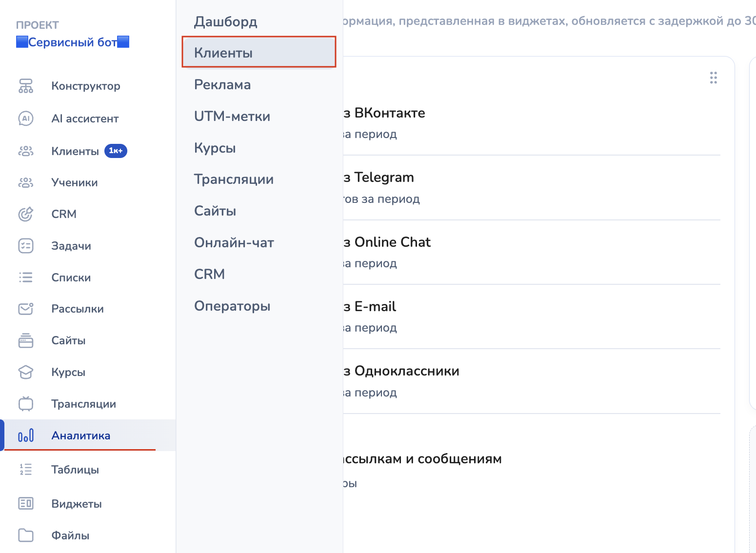Open the Файлы folder icon

point(26,535)
